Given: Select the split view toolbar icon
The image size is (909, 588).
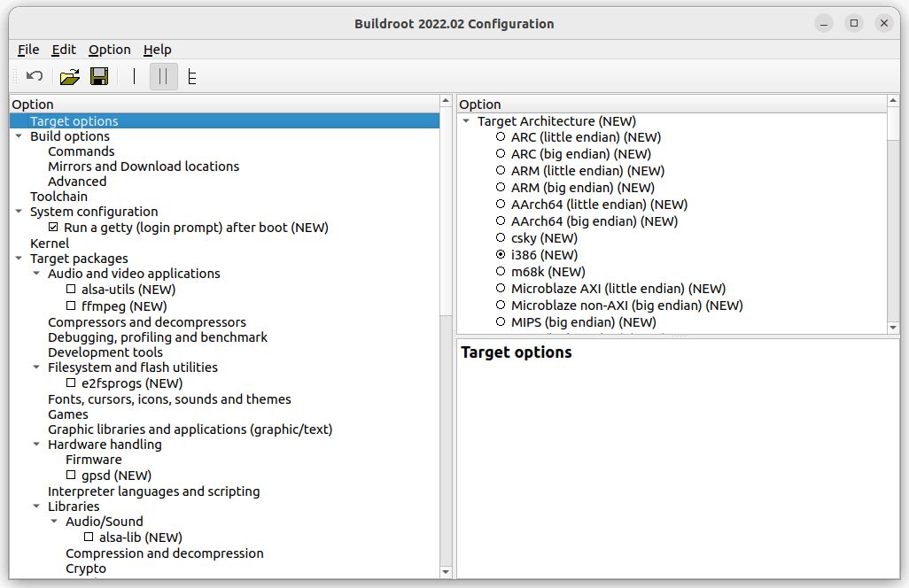Looking at the screenshot, I should click(163, 77).
